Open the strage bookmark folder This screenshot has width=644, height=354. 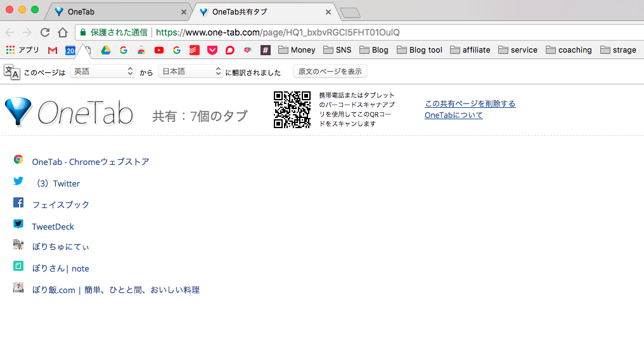click(618, 50)
